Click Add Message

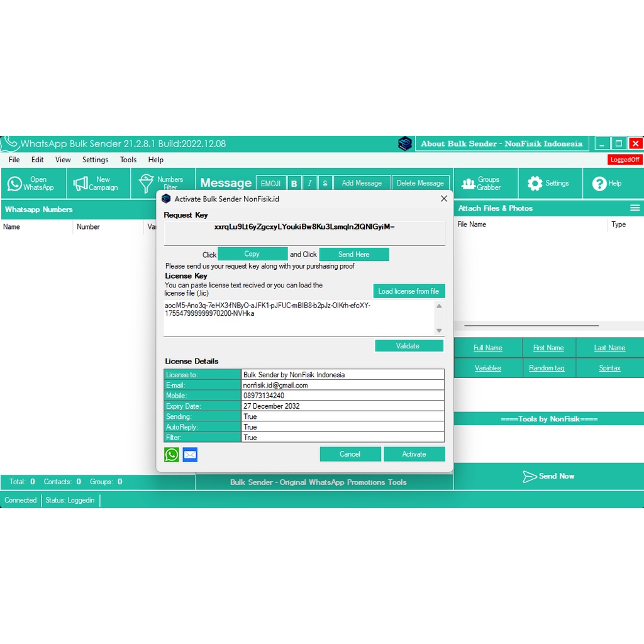tap(362, 183)
